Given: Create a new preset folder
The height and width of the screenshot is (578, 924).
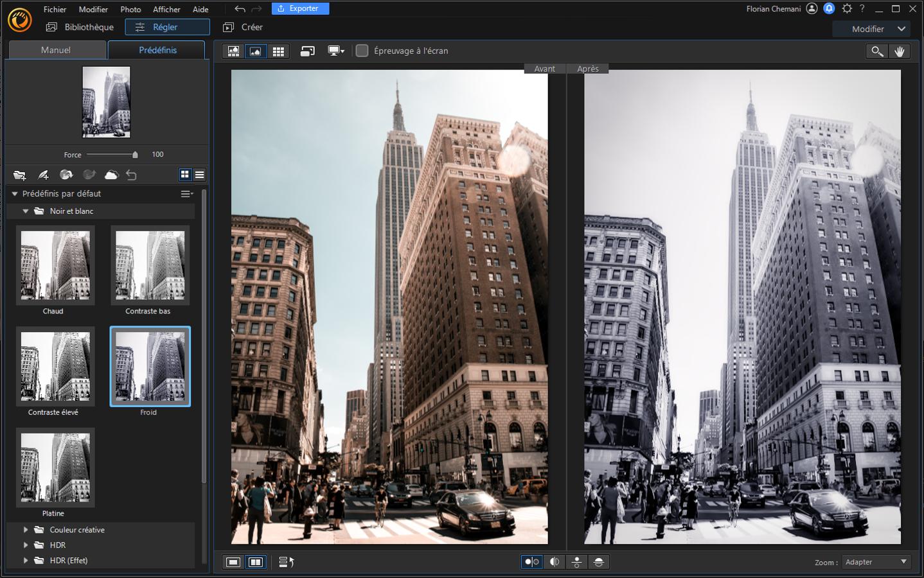Looking at the screenshot, I should 19,175.
